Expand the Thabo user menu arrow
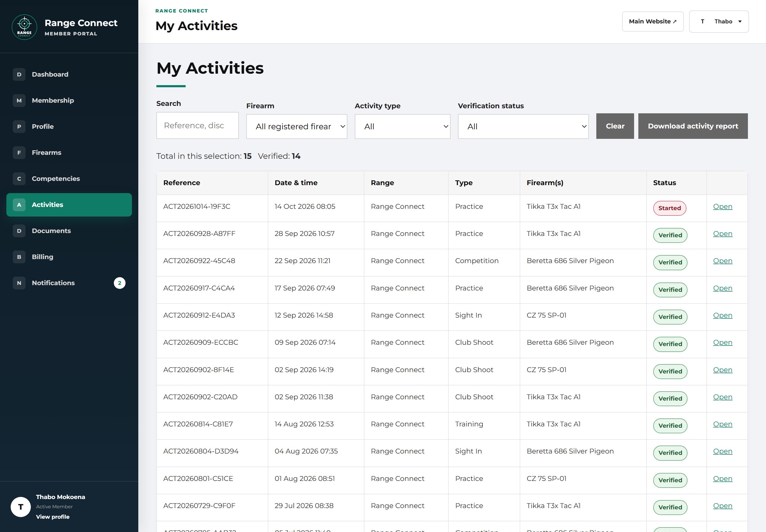The image size is (766, 532). tap(740, 22)
